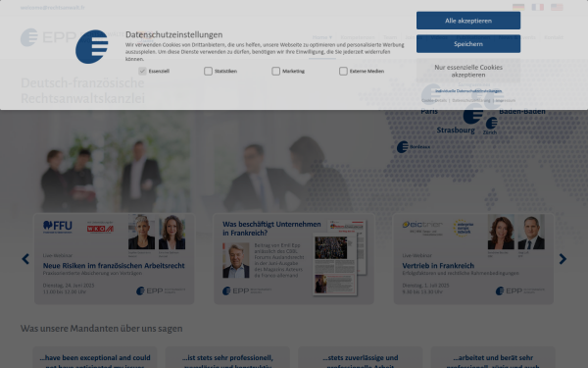Click the office team hero photo
The height and width of the screenshot is (368, 588).
176,162
